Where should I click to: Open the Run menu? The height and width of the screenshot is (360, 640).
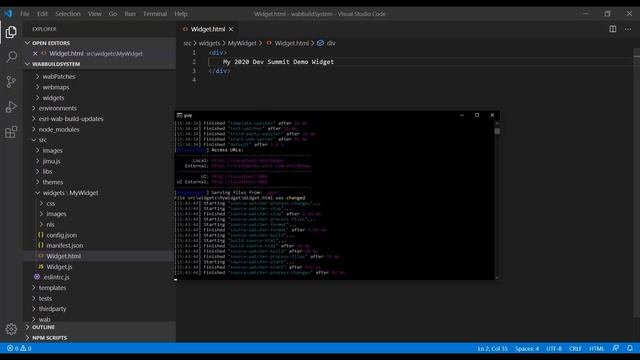click(130, 14)
